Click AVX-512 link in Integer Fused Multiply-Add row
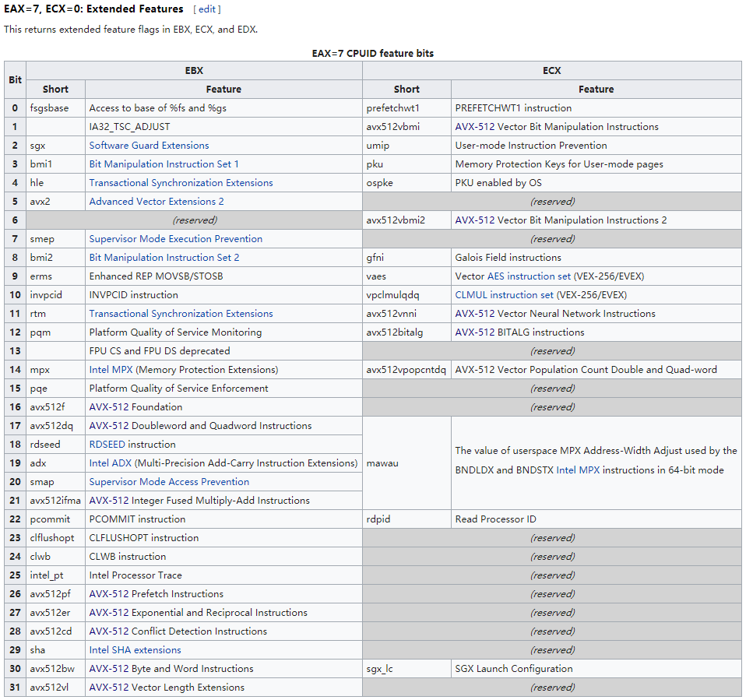753x700 pixels. coord(109,501)
